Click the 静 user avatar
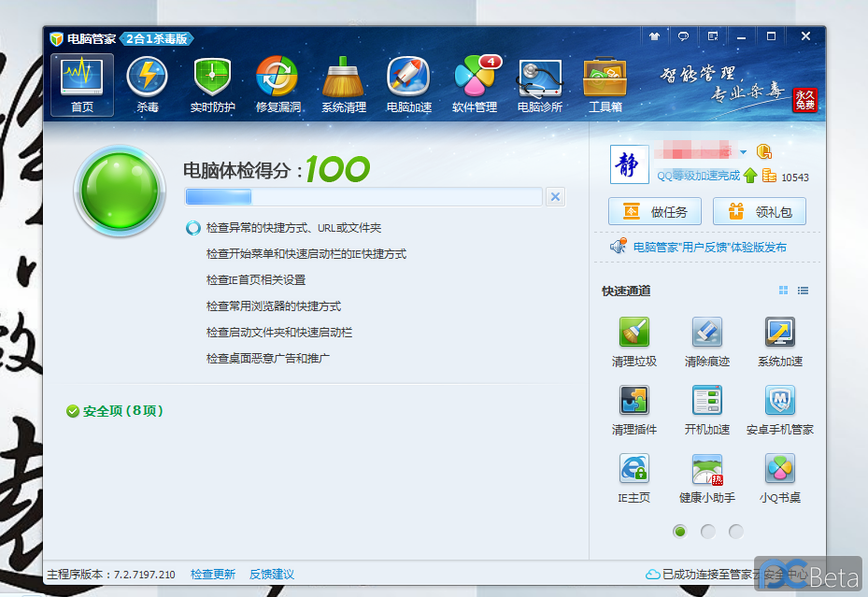Image resolution: width=868 pixels, height=597 pixels. [629, 164]
